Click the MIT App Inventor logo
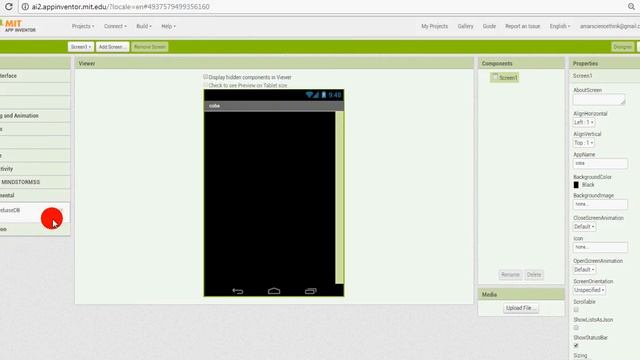640x360 pixels. point(18,26)
